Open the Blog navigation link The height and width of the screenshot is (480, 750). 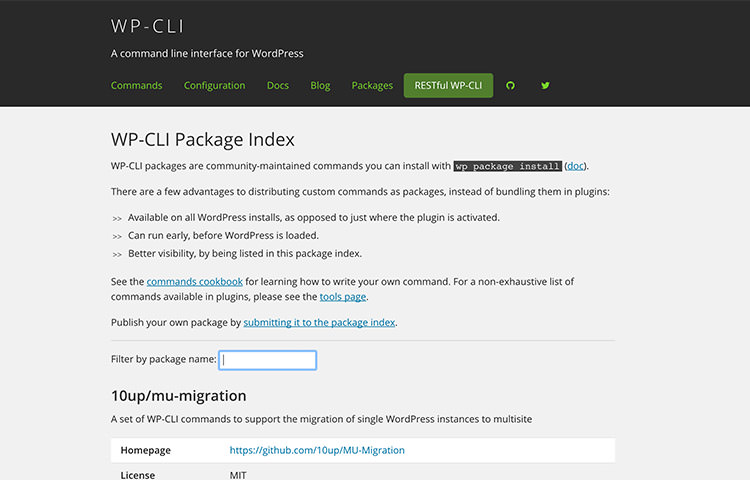pos(320,86)
